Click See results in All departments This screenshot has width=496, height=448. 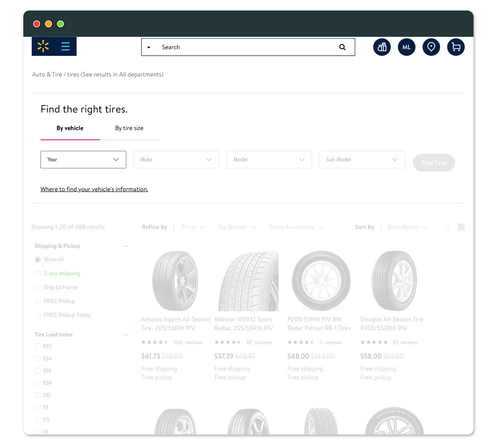122,75
